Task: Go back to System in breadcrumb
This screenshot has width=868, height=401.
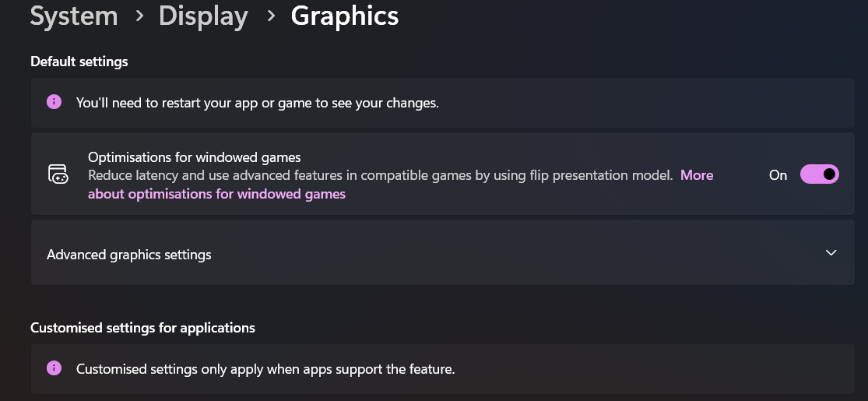Action: coord(74,16)
